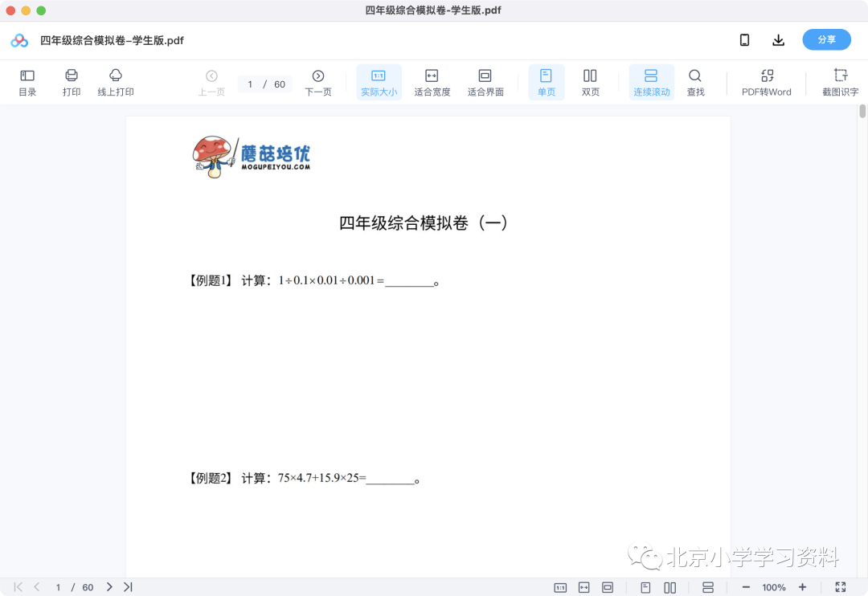Click single page icon in bottom bar
The width and height of the screenshot is (868, 596).
pyautogui.click(x=645, y=588)
